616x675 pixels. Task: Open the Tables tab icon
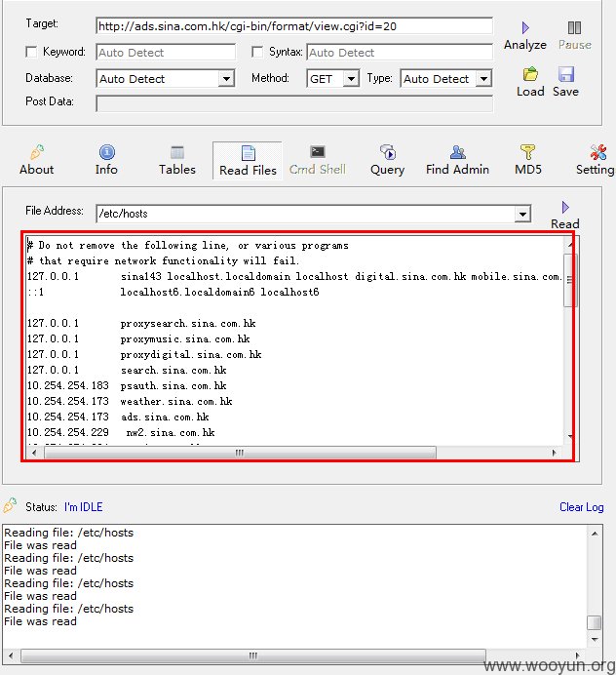coord(177,152)
